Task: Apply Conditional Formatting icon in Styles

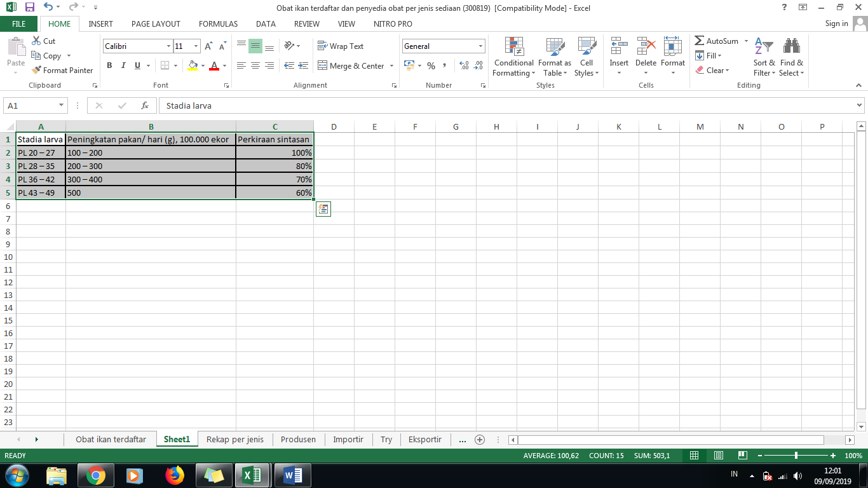Action: click(513, 46)
